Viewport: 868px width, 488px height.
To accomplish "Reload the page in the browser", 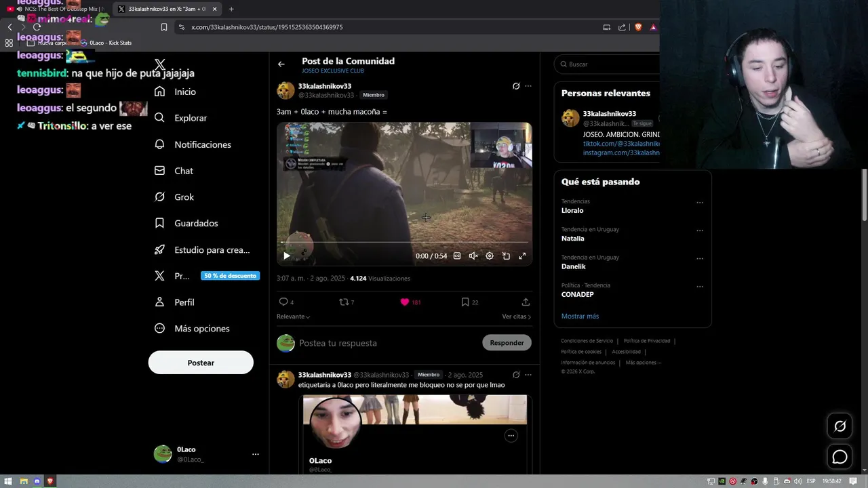I will [37, 27].
